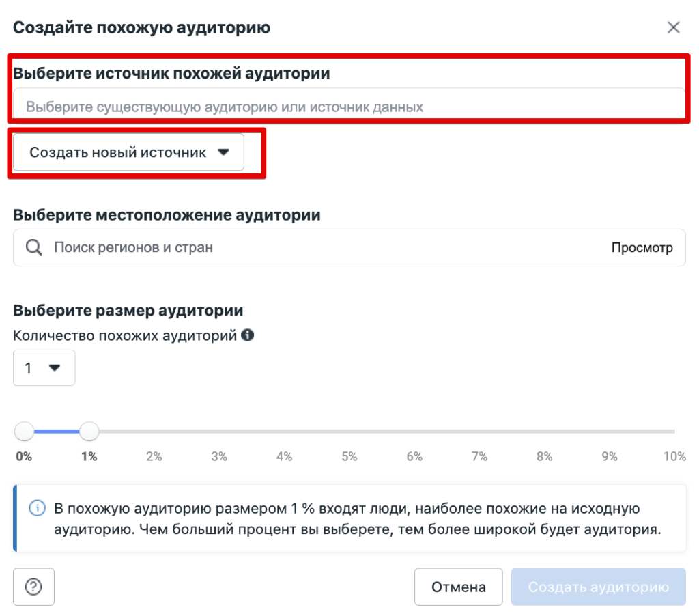The height and width of the screenshot is (616, 699).
Task: Click the dropdown arrow on Создать новый источник
Action: pos(224,152)
